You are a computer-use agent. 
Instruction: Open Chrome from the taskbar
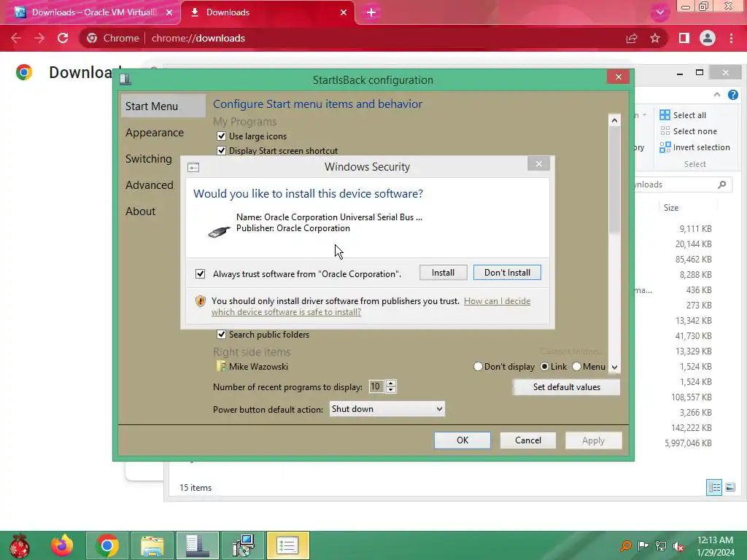pyautogui.click(x=107, y=545)
